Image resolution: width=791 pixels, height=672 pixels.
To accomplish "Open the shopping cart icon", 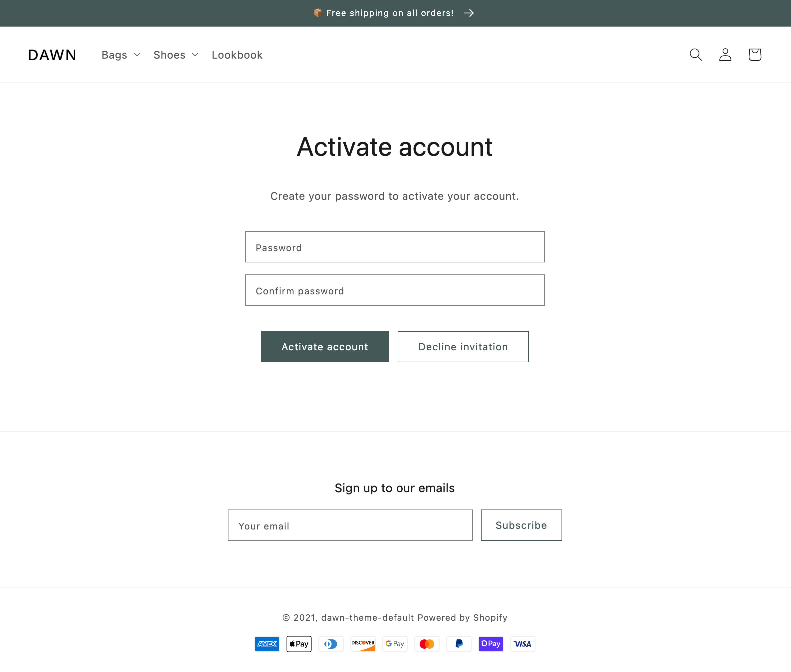I will click(754, 55).
